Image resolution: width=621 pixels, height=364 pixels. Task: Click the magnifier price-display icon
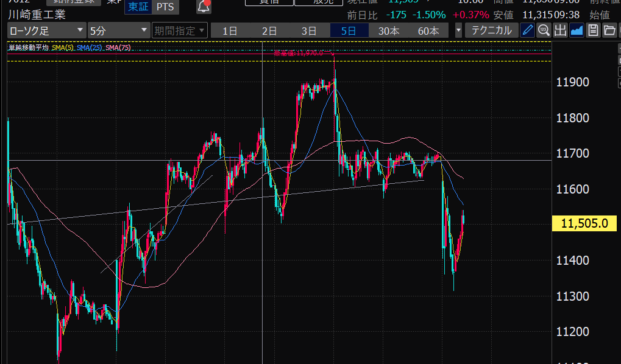[x=544, y=30]
